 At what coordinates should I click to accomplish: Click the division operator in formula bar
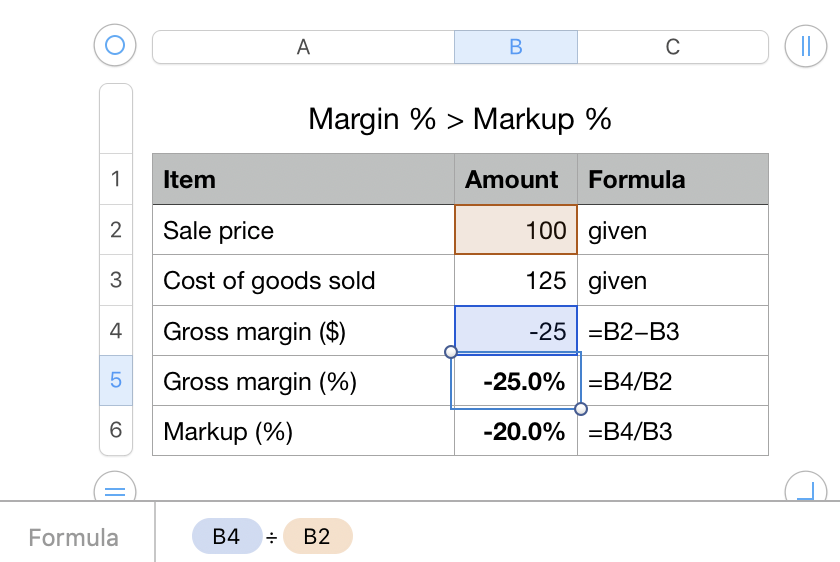pos(271,538)
